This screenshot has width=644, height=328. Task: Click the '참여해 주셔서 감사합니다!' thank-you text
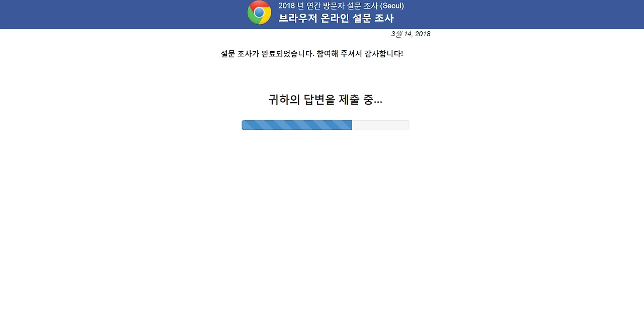(360, 54)
